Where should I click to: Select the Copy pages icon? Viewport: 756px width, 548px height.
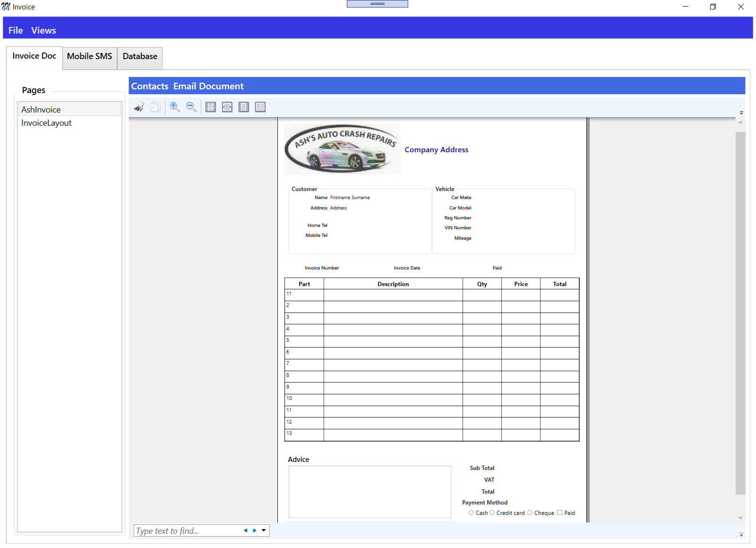click(155, 107)
